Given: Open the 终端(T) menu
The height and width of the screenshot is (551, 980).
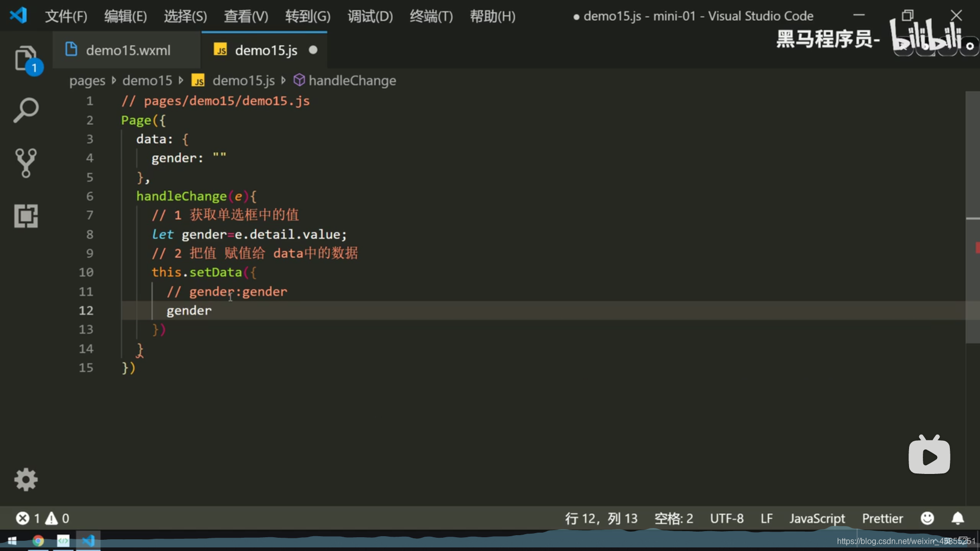Looking at the screenshot, I should tap(431, 16).
